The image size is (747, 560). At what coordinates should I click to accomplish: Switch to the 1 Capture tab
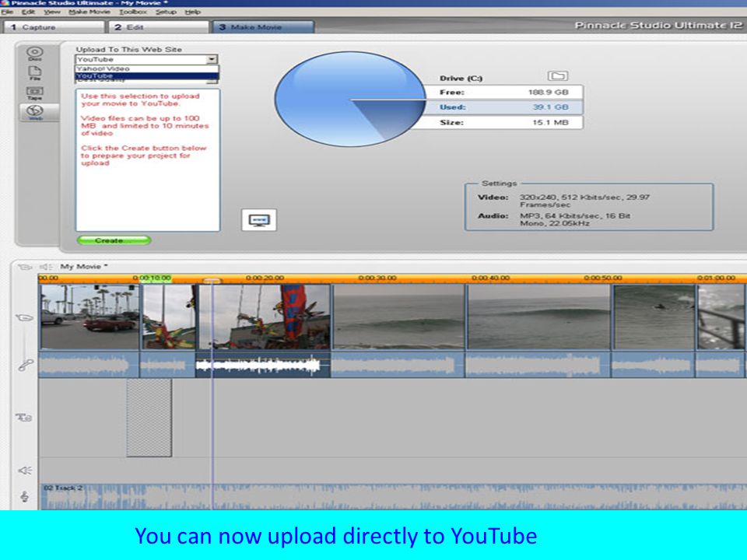54,27
